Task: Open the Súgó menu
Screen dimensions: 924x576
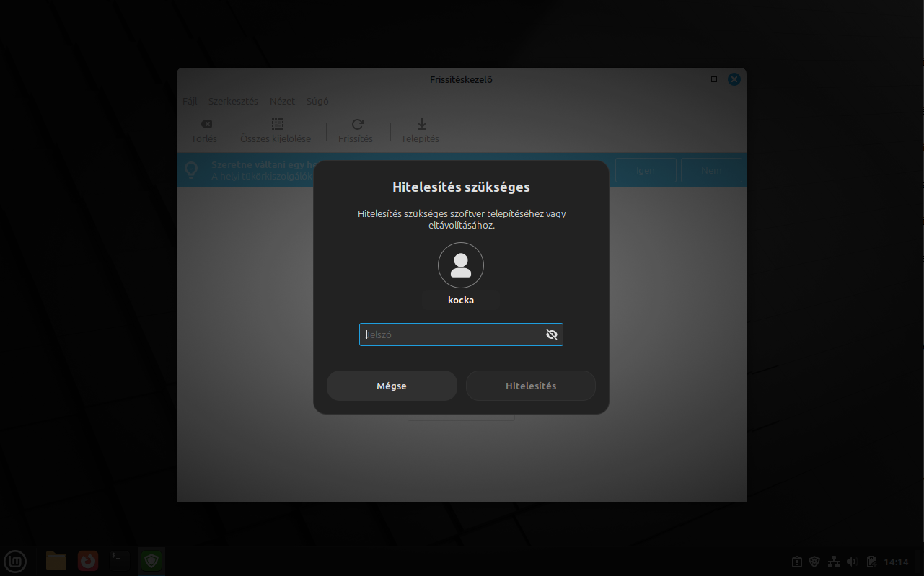Action: point(317,101)
